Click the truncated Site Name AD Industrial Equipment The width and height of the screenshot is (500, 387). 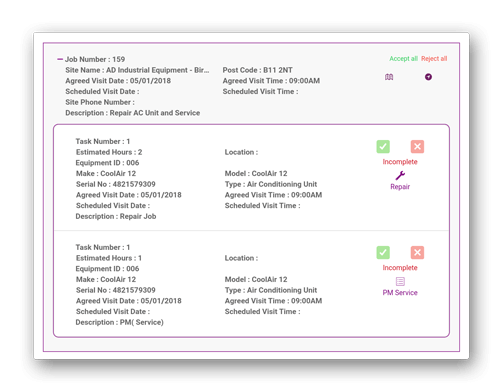137,70
